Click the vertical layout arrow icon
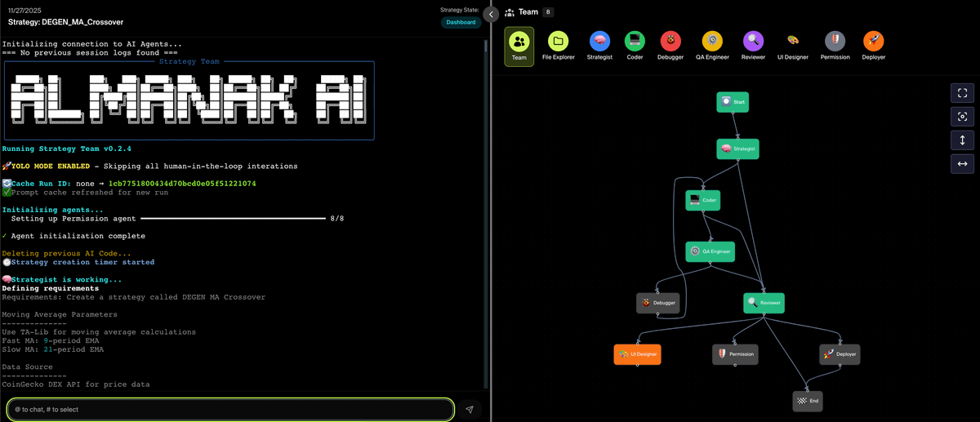Image resolution: width=980 pixels, height=422 pixels. (962, 140)
